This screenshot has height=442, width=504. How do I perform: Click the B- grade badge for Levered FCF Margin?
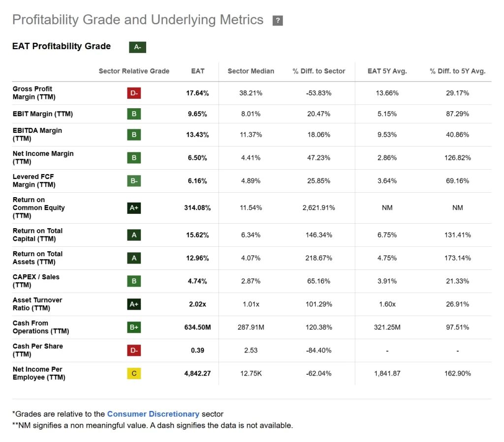(x=134, y=181)
